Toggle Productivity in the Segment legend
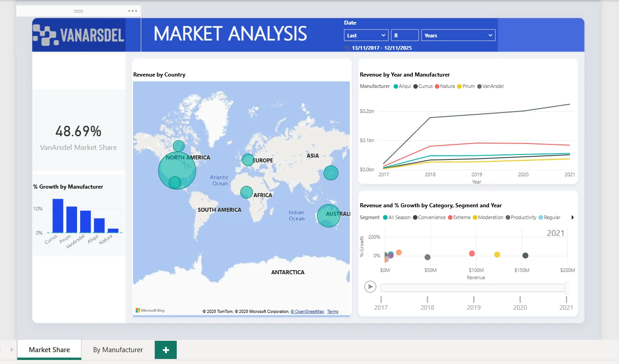The image size is (619, 364). (521, 217)
